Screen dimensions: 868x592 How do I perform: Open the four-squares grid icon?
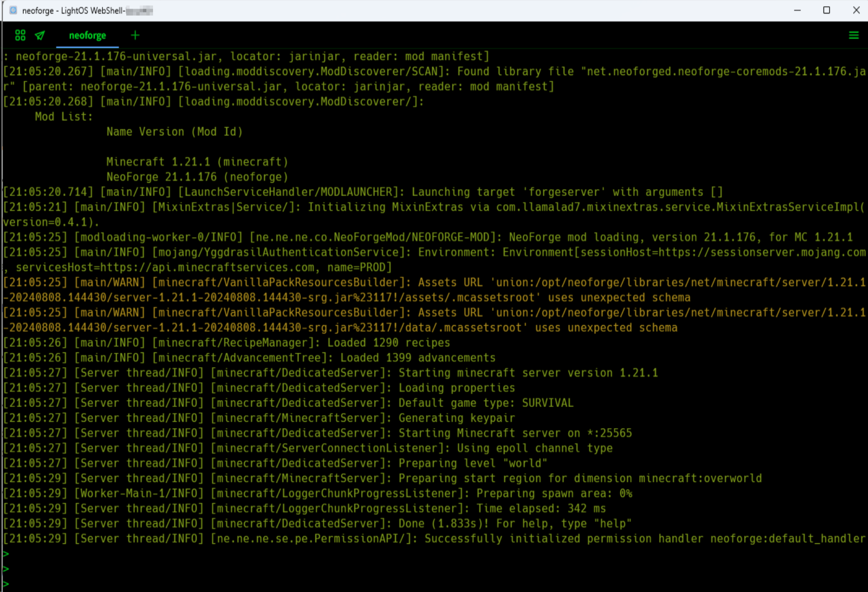click(20, 35)
